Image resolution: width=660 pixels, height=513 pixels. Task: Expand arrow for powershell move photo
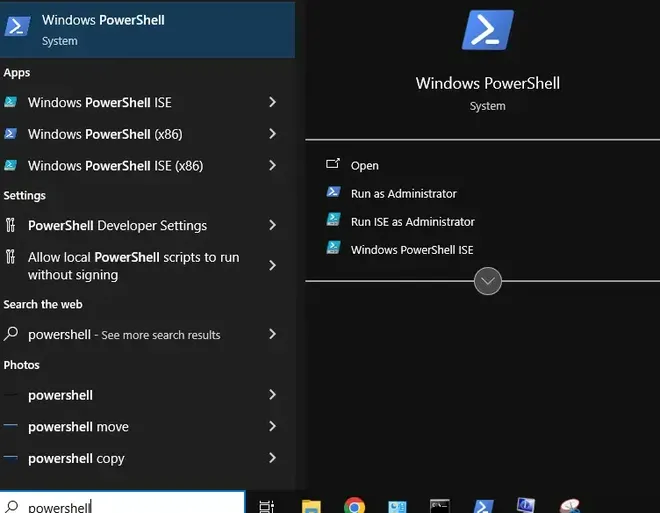272,426
